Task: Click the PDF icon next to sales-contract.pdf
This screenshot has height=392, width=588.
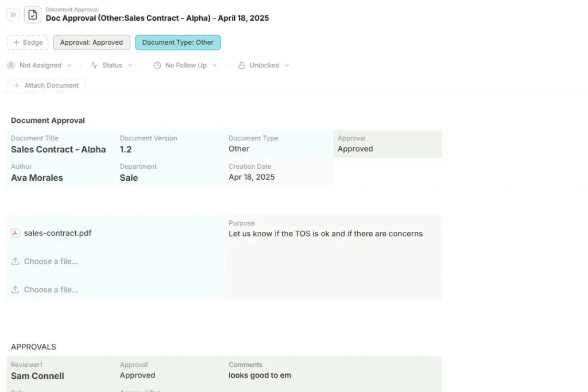Action: pos(14,233)
